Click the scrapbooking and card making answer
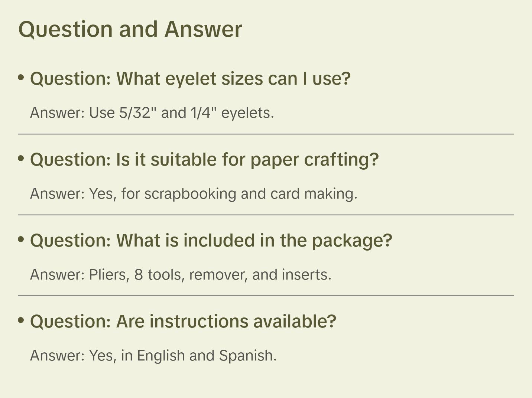 (194, 194)
